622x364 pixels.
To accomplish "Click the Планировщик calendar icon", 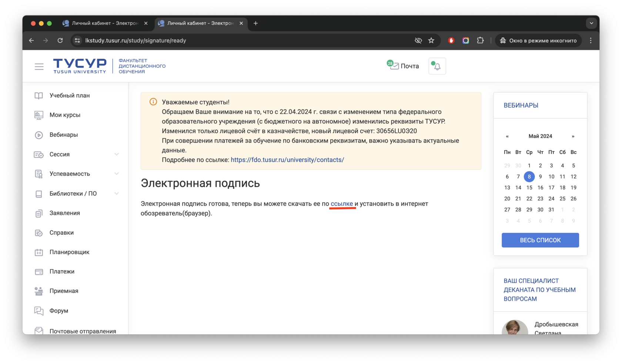I will pyautogui.click(x=39, y=252).
